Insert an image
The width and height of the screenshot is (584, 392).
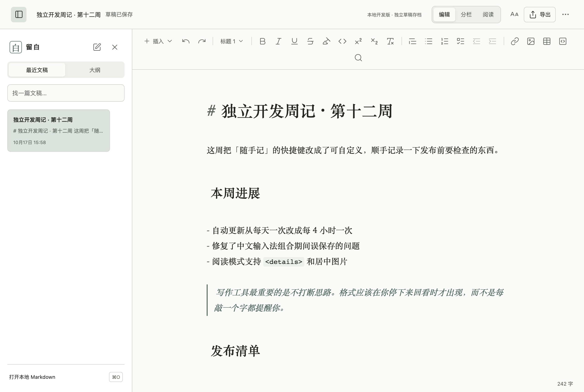click(x=531, y=41)
